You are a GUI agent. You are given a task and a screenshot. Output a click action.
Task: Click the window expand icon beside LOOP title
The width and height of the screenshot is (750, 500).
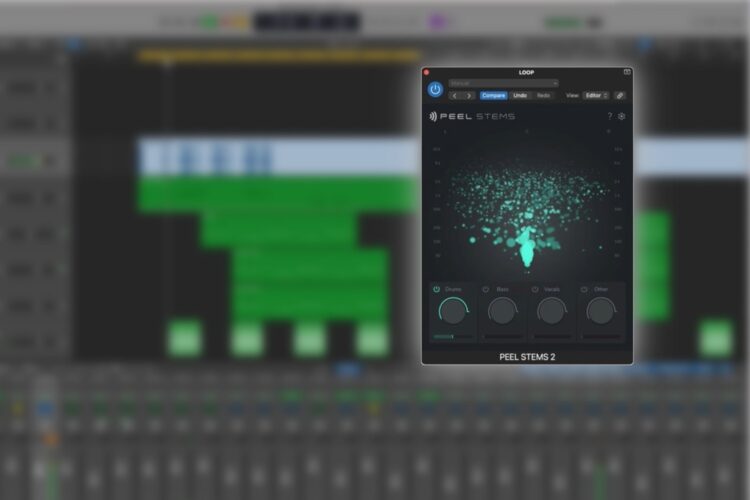tap(627, 72)
